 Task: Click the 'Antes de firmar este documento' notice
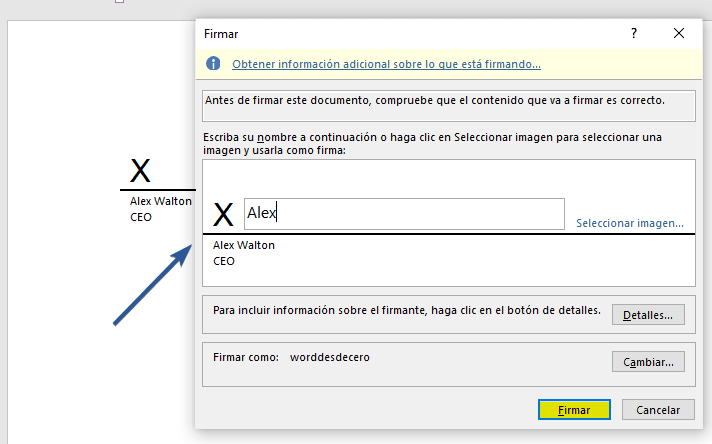point(435,100)
